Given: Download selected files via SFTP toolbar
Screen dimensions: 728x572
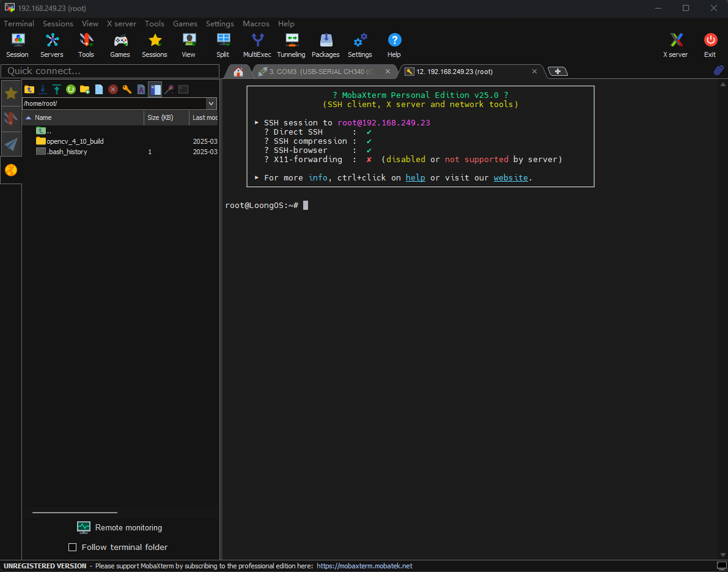Looking at the screenshot, I should point(43,89).
